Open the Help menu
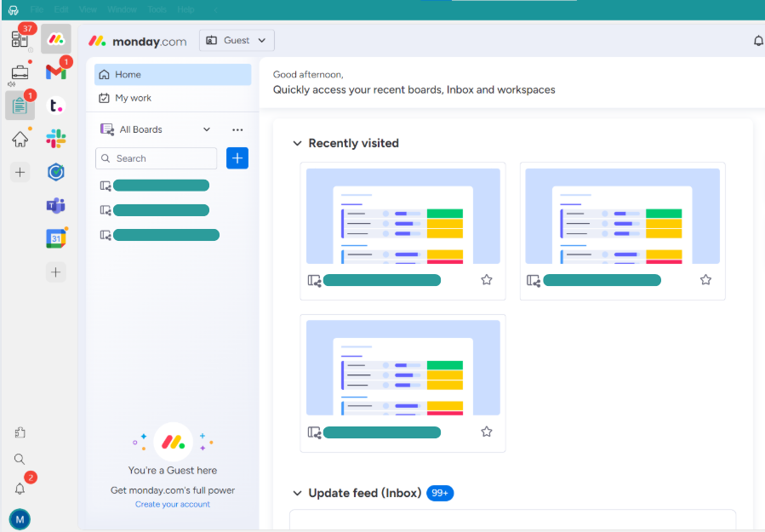Viewport: 765px width, 532px height. [x=186, y=9]
